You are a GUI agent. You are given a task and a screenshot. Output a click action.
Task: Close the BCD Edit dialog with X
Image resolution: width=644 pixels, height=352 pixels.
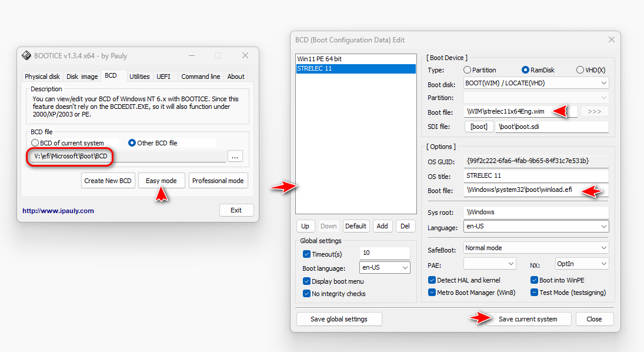tap(612, 39)
